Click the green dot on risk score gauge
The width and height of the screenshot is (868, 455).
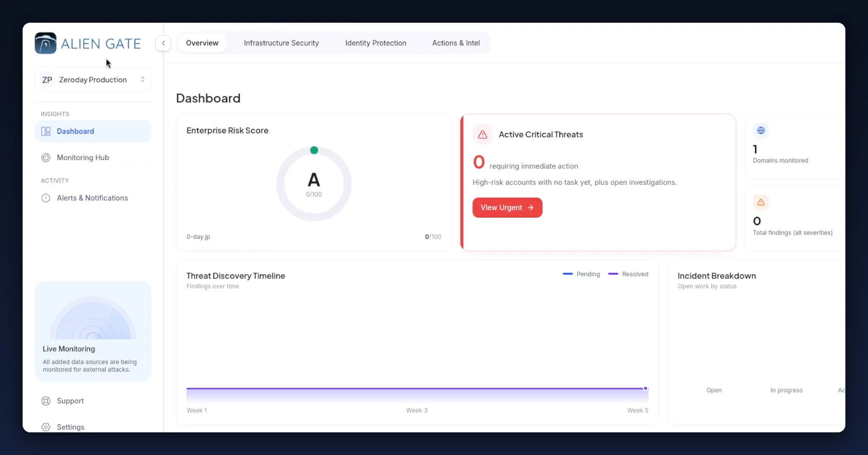click(x=314, y=150)
